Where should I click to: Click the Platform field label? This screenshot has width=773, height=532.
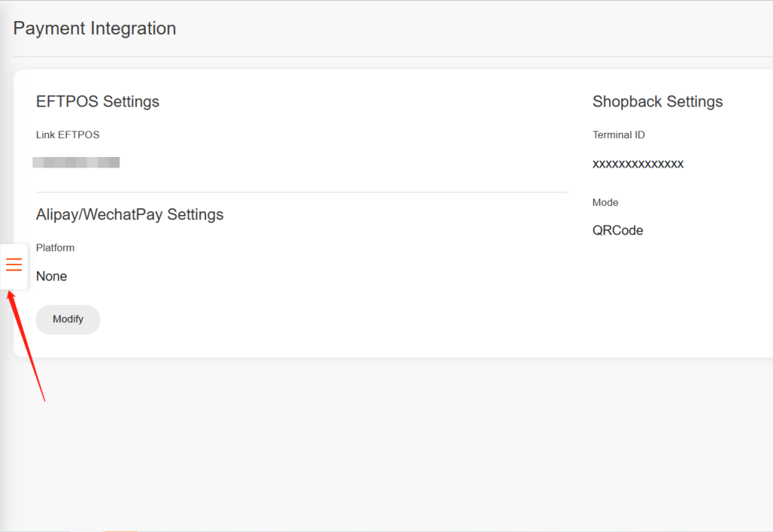[55, 248]
